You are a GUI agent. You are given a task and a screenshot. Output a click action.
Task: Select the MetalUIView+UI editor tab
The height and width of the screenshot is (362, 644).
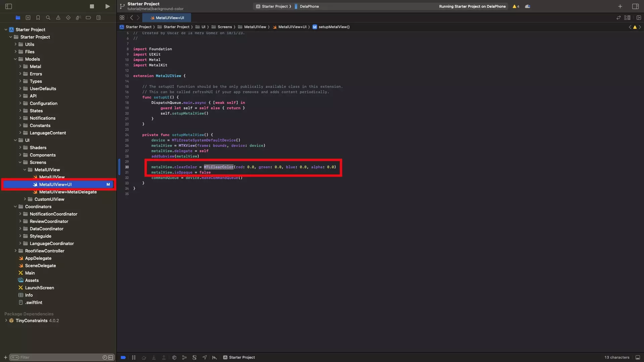167,17
